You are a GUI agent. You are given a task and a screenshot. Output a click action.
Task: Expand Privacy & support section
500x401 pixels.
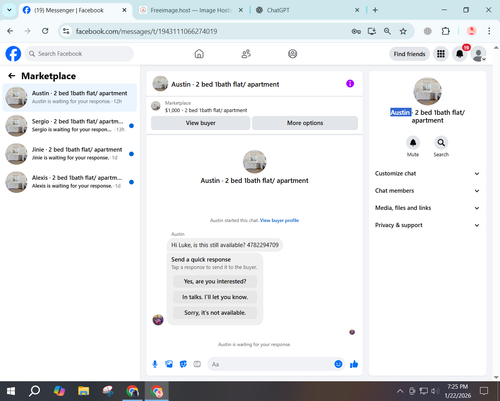pos(427,225)
